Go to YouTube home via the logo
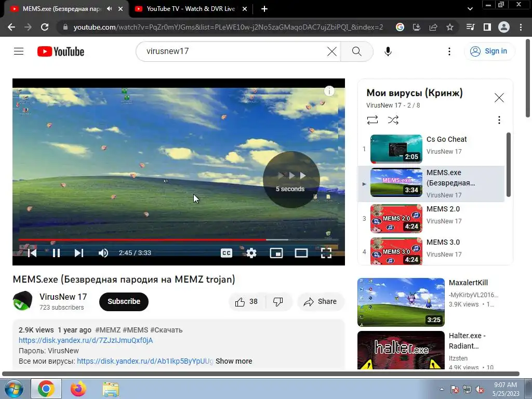This screenshot has width=532, height=399. tap(61, 51)
